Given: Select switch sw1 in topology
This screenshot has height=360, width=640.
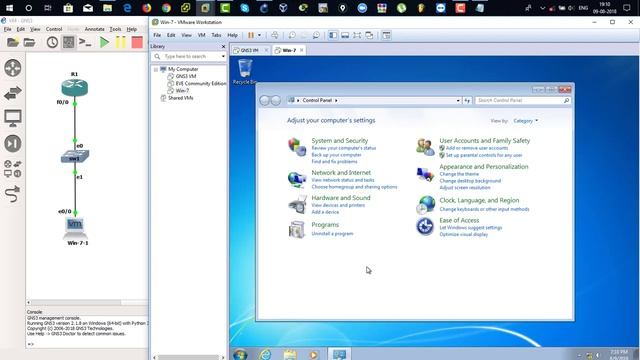Looking at the screenshot, I should pos(75,156).
